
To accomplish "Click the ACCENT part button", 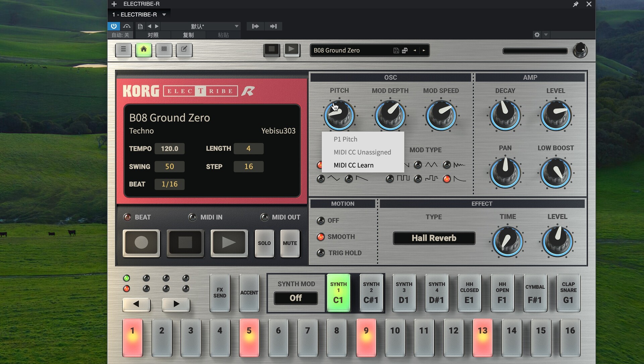I will [x=249, y=293].
